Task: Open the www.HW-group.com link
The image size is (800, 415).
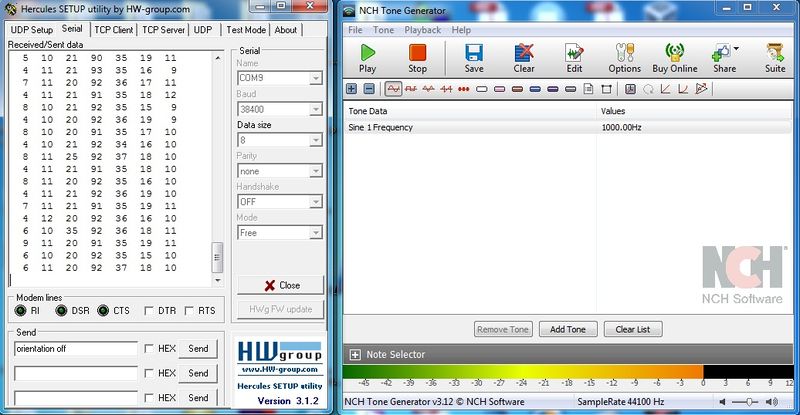Action: pos(279,369)
